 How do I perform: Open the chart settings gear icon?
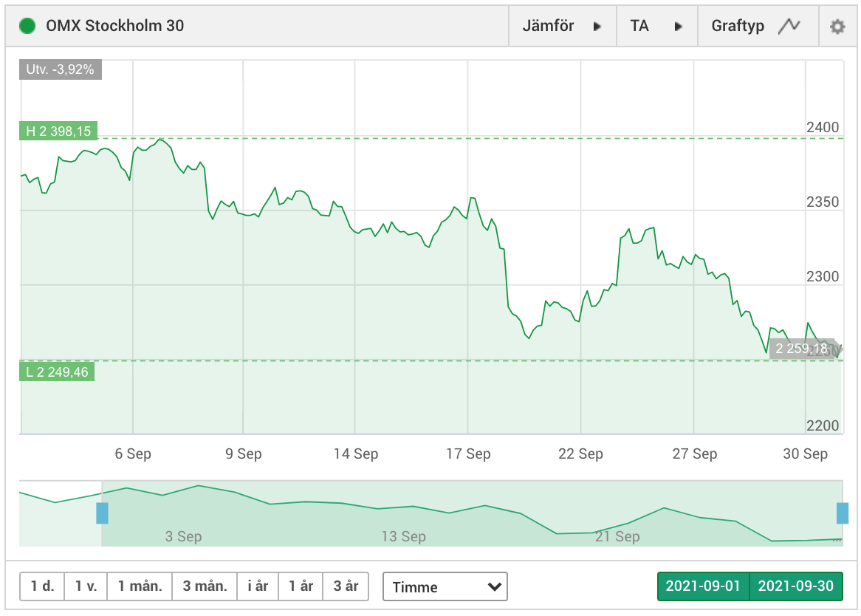point(837,26)
